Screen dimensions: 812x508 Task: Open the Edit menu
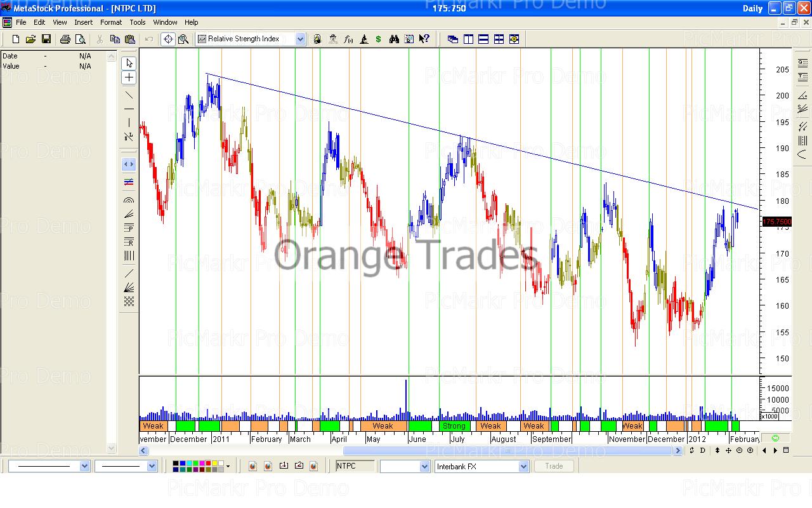pyautogui.click(x=39, y=22)
